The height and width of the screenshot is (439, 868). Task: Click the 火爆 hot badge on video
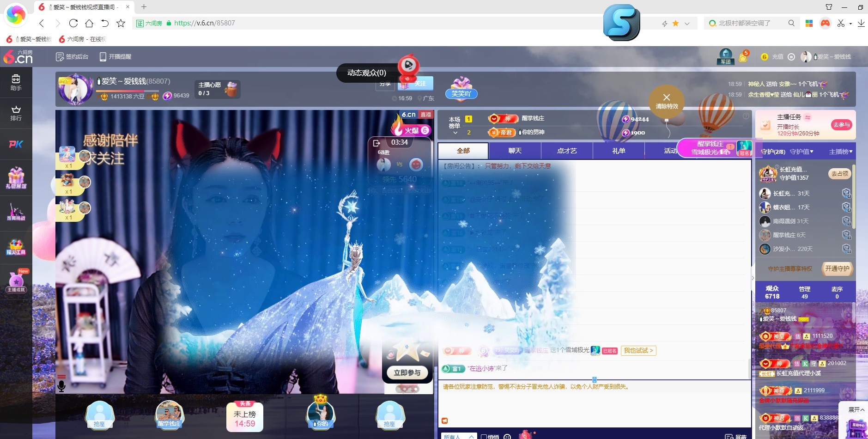tap(412, 130)
